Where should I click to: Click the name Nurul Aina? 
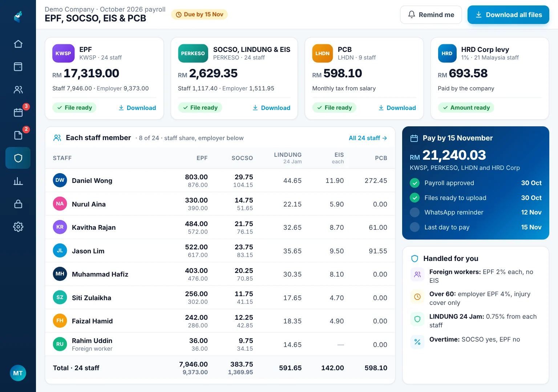click(x=89, y=204)
